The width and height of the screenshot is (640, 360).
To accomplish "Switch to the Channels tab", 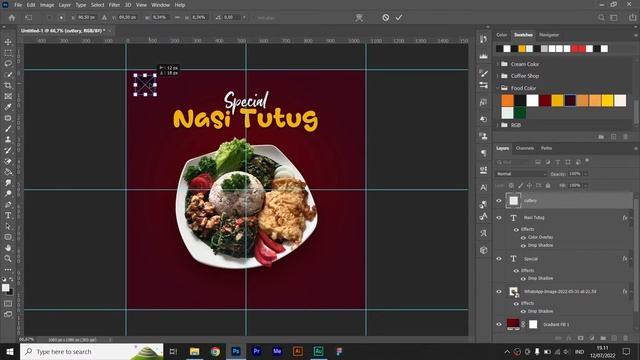I will pyautogui.click(x=525, y=148).
